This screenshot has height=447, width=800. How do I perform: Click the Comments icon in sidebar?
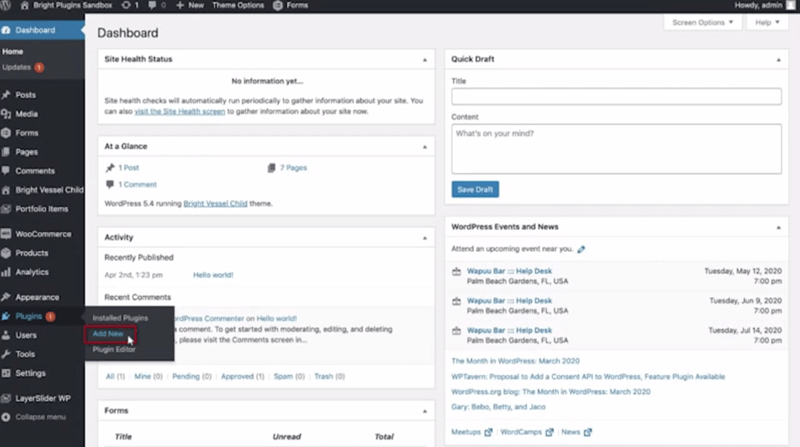tap(6, 170)
